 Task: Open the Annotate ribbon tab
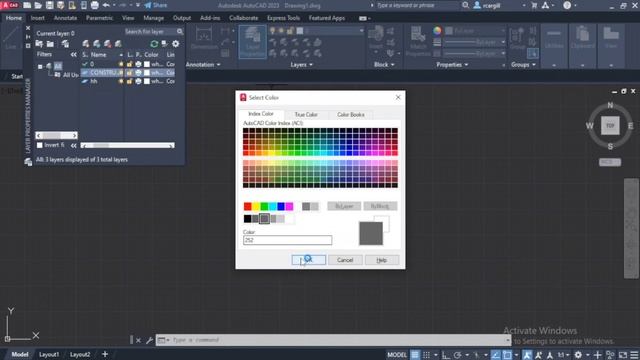click(65, 18)
